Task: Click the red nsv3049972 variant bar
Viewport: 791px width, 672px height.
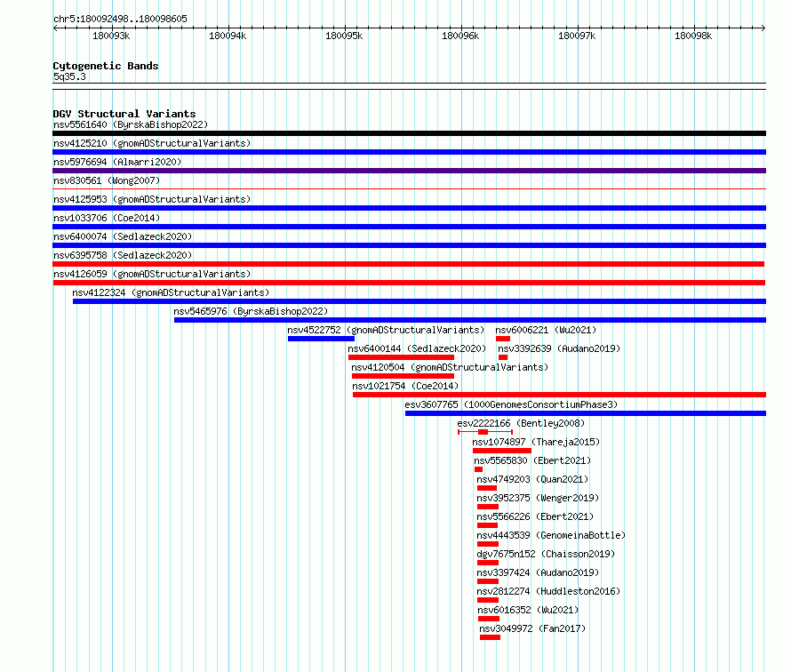Action: click(490, 637)
